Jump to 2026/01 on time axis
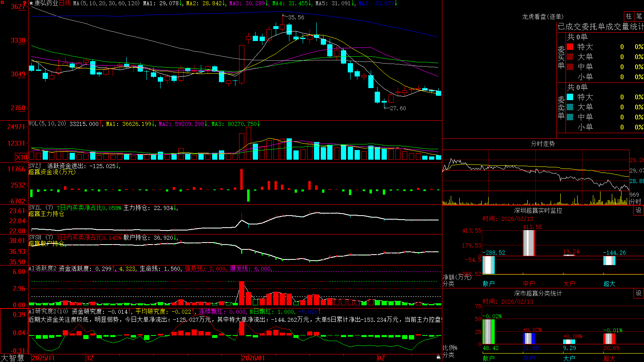The image size is (644, 362). pyautogui.click(x=253, y=358)
